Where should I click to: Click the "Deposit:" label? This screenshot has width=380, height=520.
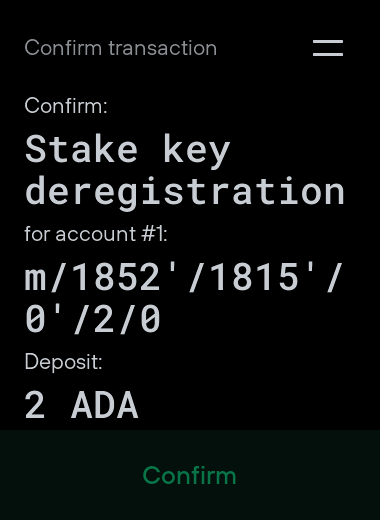point(63,361)
